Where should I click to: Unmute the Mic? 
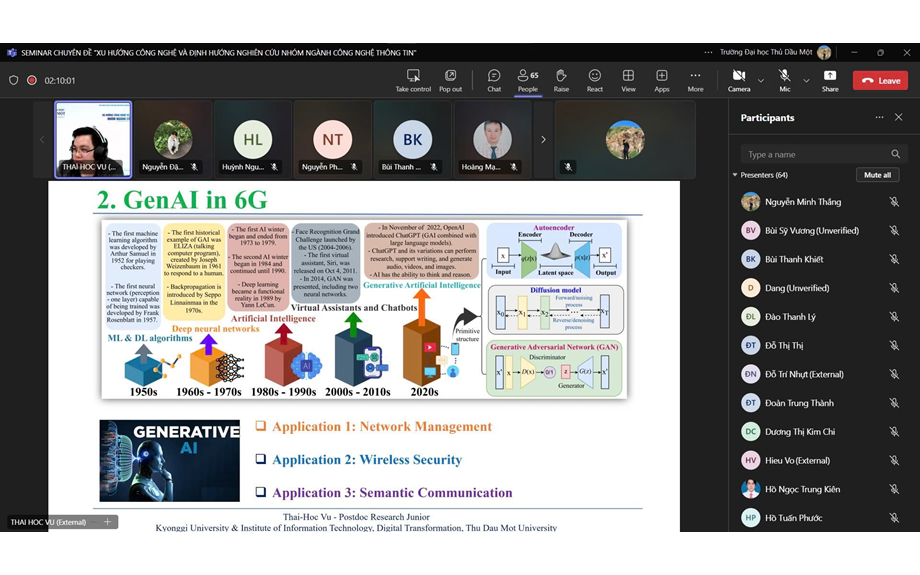[784, 81]
